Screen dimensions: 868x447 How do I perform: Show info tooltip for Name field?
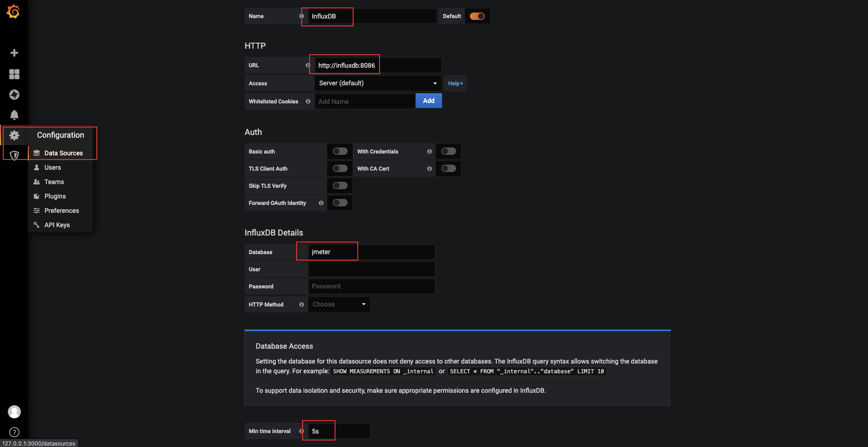point(302,16)
